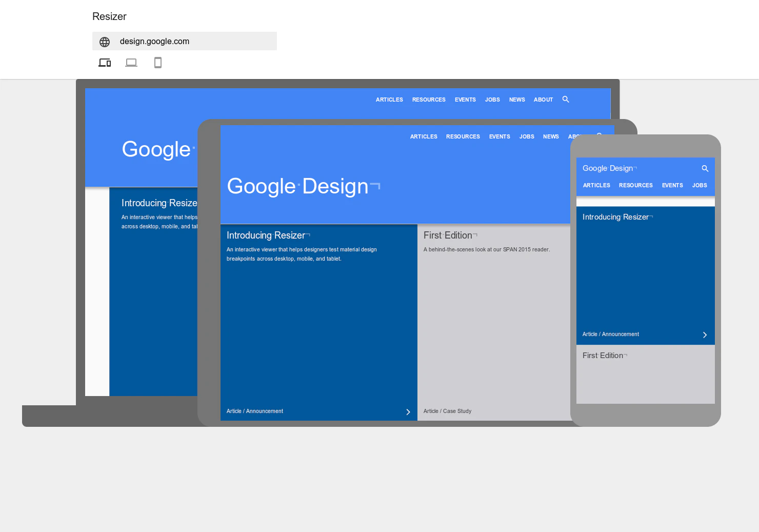Select the all-devices view icon

[105, 63]
